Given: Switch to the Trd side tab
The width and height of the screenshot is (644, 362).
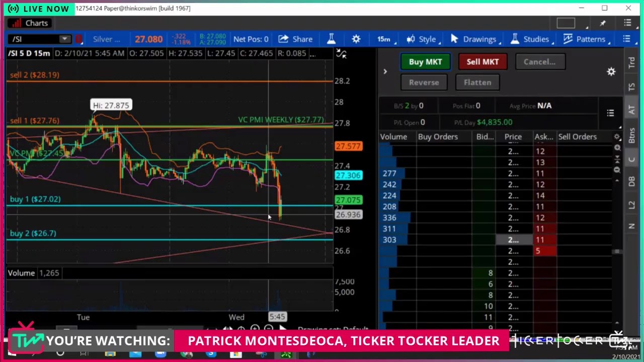Looking at the screenshot, I should coord(631,63).
